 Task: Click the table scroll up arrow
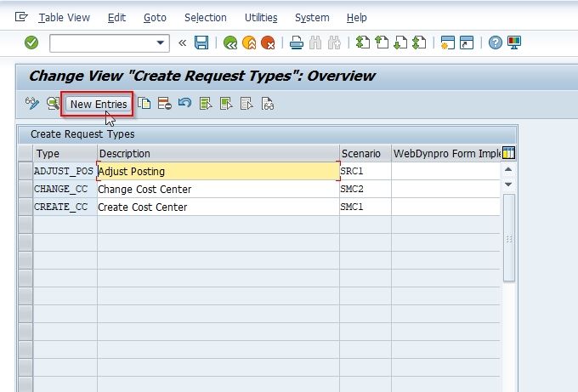coord(508,169)
